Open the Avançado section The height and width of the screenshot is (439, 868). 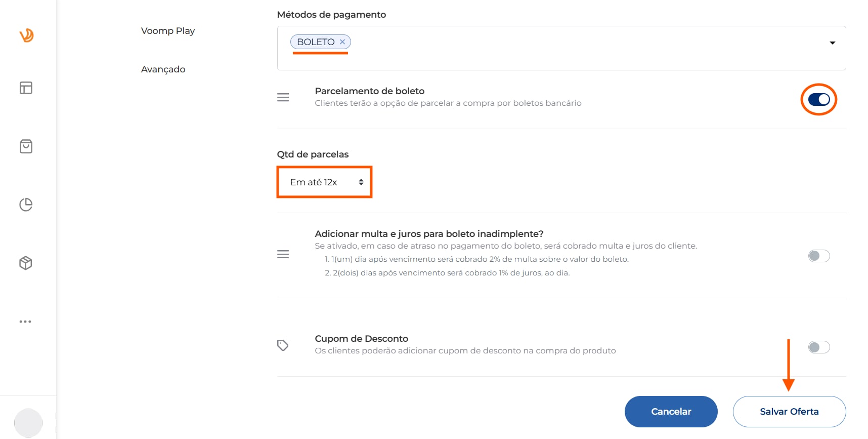(x=163, y=69)
